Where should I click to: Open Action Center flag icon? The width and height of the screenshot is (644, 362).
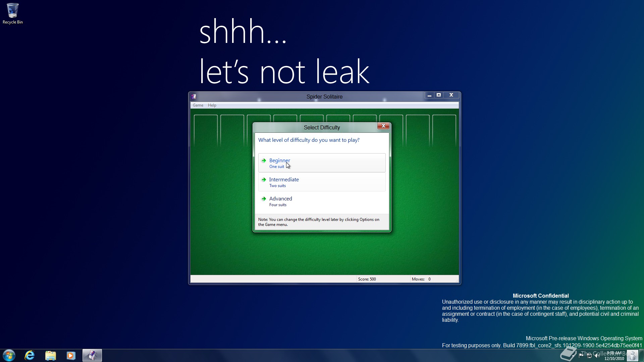tap(581, 356)
